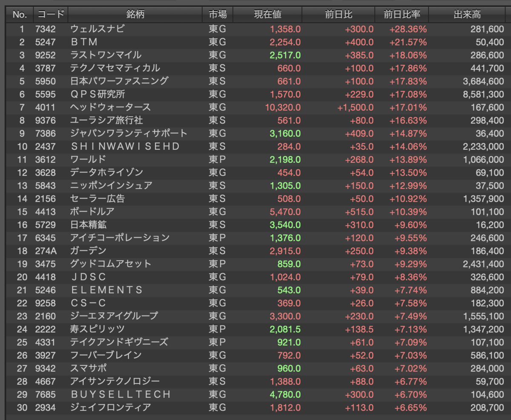
Task: Click the change rate +21.57%
Action: click(x=408, y=42)
